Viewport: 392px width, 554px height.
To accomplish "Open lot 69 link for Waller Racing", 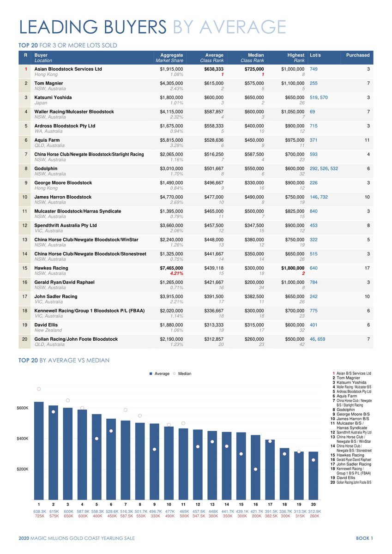I will (x=312, y=112).
